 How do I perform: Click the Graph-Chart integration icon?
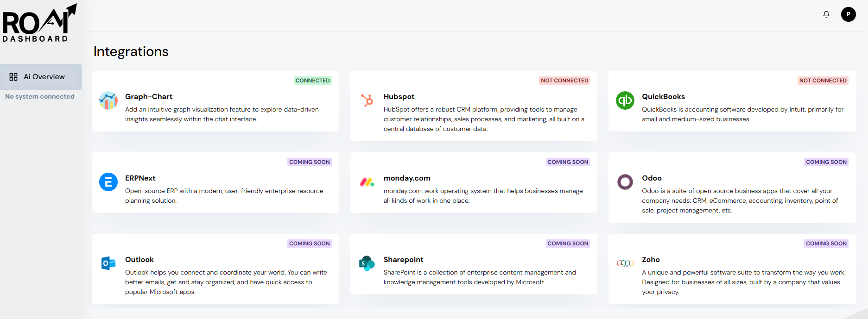(108, 100)
